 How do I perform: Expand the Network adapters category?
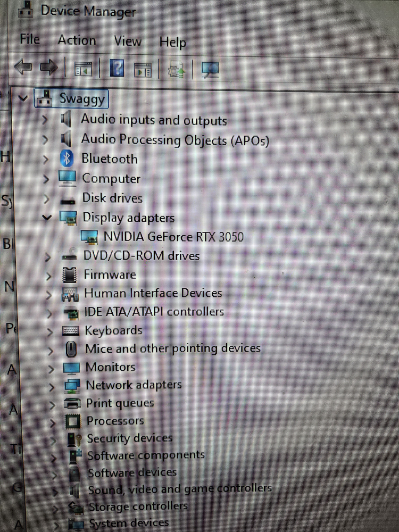click(x=52, y=387)
